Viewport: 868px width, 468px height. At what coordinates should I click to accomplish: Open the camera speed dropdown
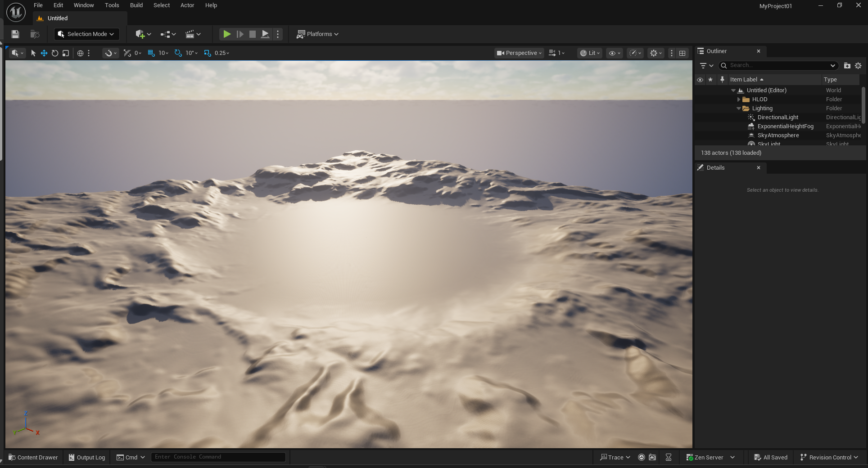click(x=556, y=53)
